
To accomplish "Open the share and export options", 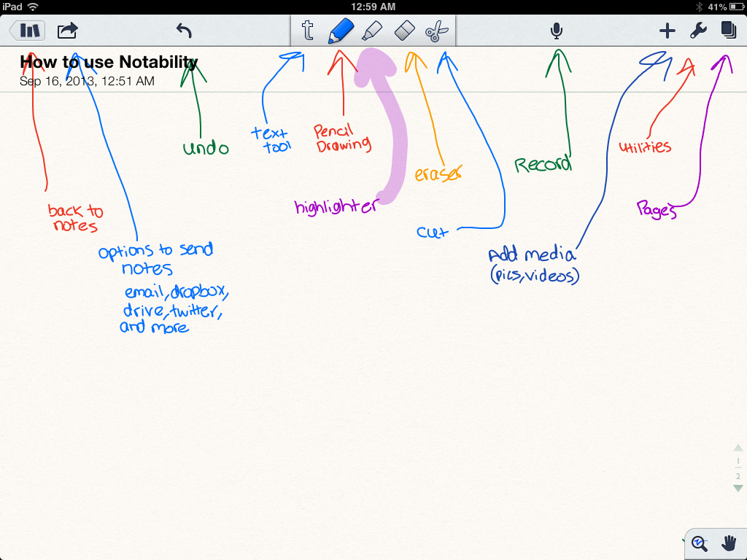I will pos(67,31).
